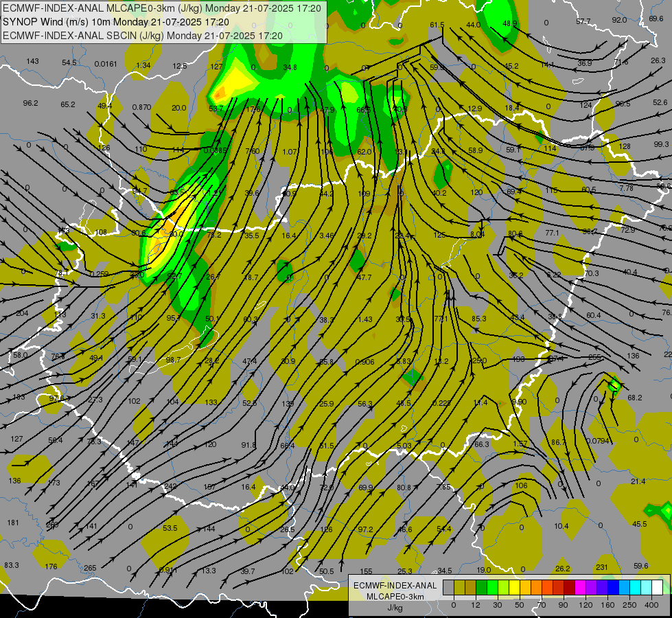This screenshot has width=672, height=618.
Task: Click the map value '143'
Action: click(x=32, y=61)
